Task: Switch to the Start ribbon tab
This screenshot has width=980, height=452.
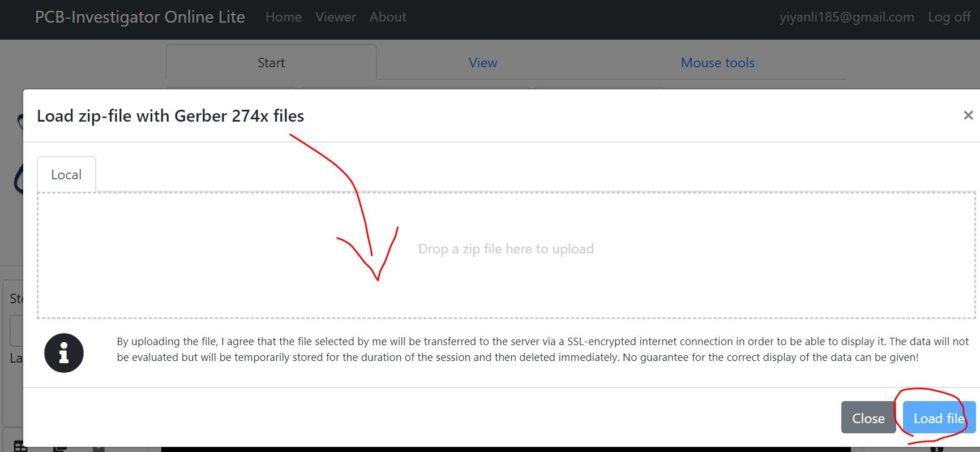Action: point(271,63)
